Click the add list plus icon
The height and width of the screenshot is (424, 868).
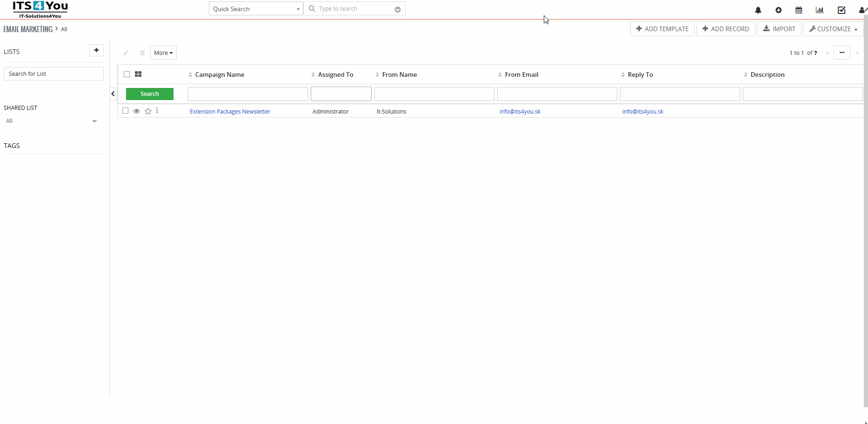point(96,50)
